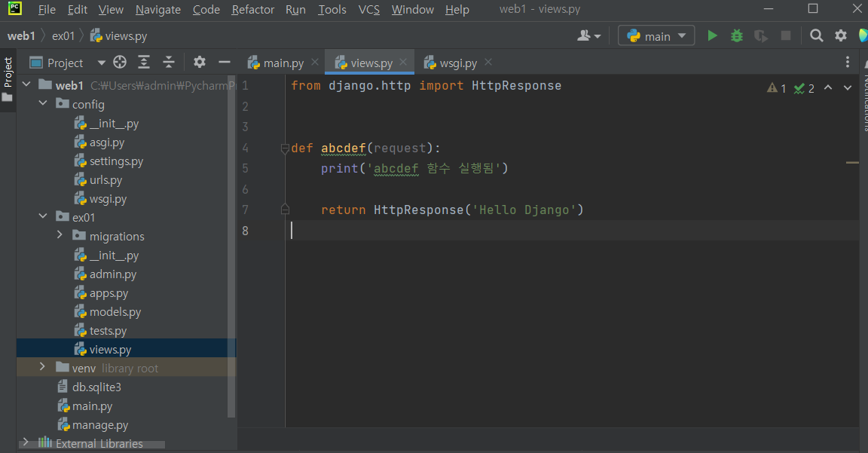Select admin.py in the ex01 folder
The image size is (868, 453).
[x=105, y=274]
